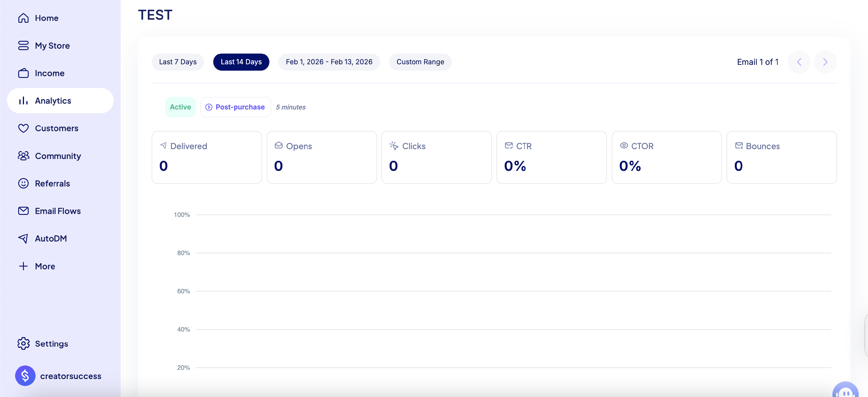Open Email Flows via the envelope icon
This screenshot has width=868, height=397.
(23, 211)
